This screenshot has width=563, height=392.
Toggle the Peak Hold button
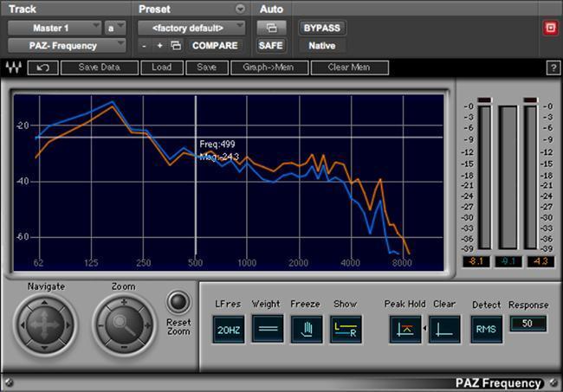[x=404, y=329]
